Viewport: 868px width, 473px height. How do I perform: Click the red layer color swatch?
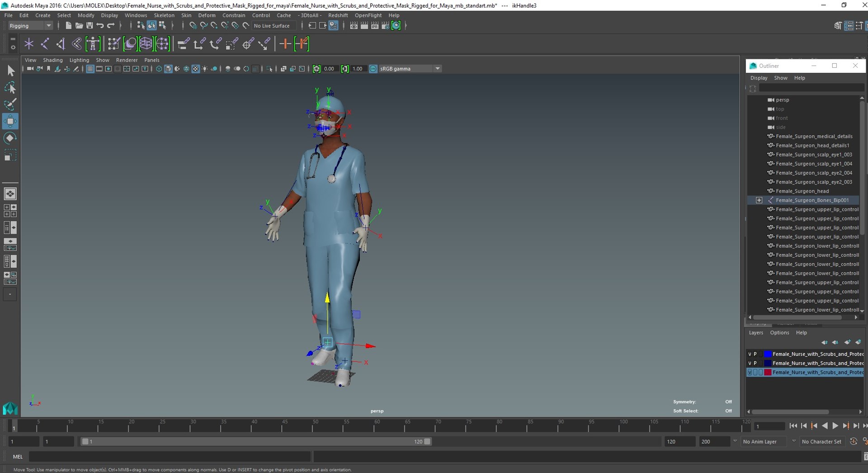pyautogui.click(x=768, y=372)
